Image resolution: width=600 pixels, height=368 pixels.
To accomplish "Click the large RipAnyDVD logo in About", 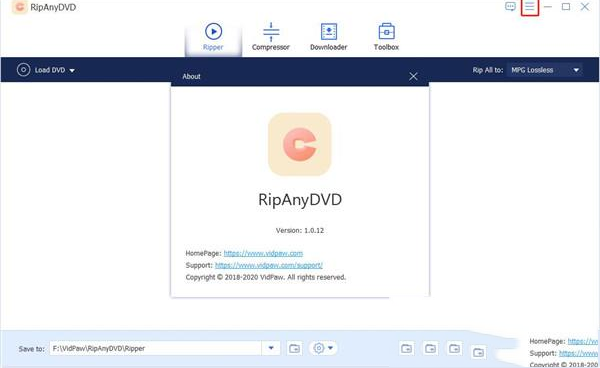I will click(x=300, y=144).
